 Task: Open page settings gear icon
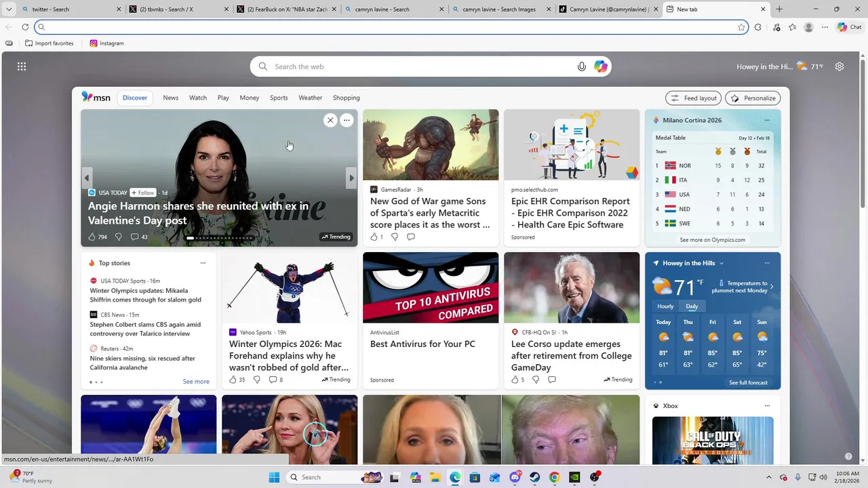840,66
